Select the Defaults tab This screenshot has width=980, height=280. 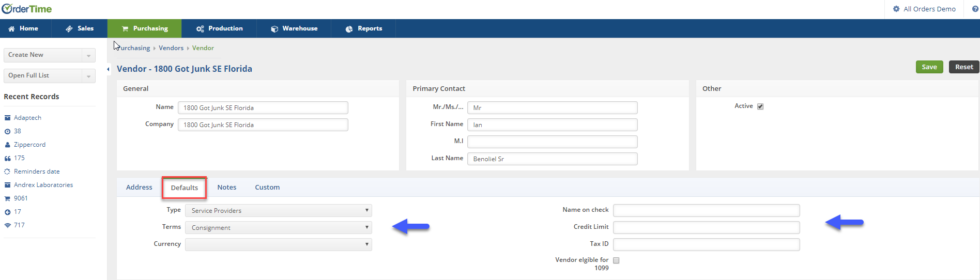tap(185, 188)
